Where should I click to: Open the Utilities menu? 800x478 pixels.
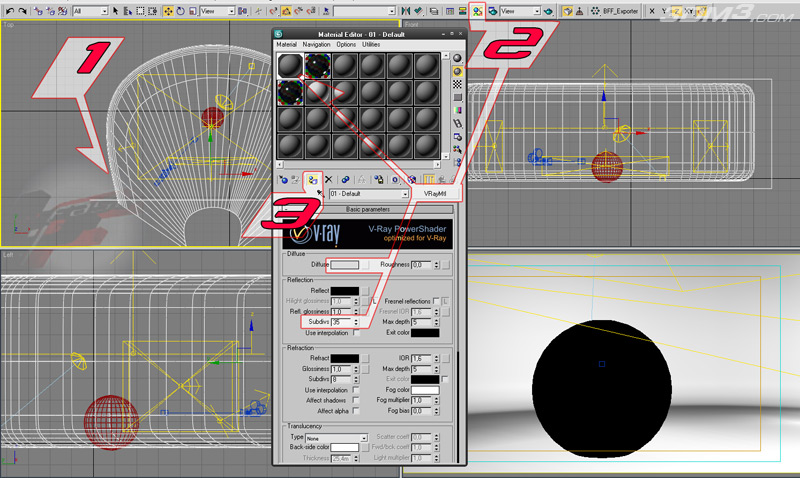(371, 45)
